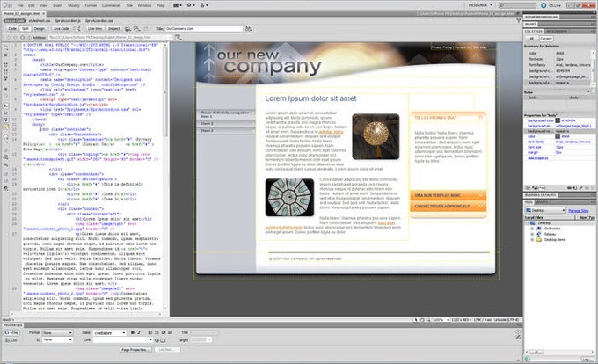Expand the Desktop Items tree node

coord(532,240)
